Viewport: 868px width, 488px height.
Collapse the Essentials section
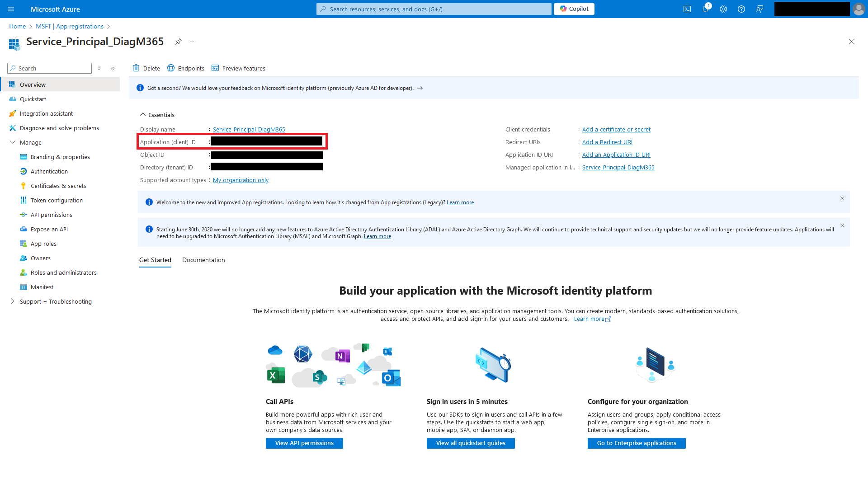tap(143, 115)
